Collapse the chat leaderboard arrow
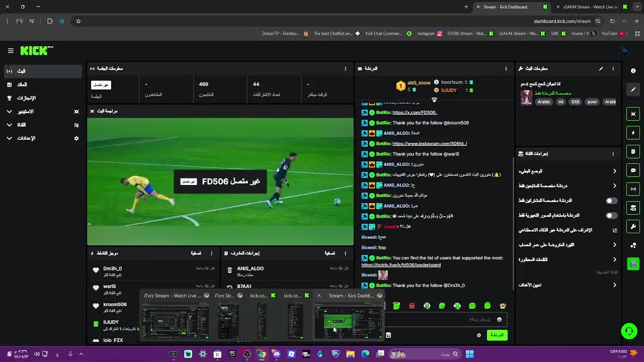 pos(434,100)
